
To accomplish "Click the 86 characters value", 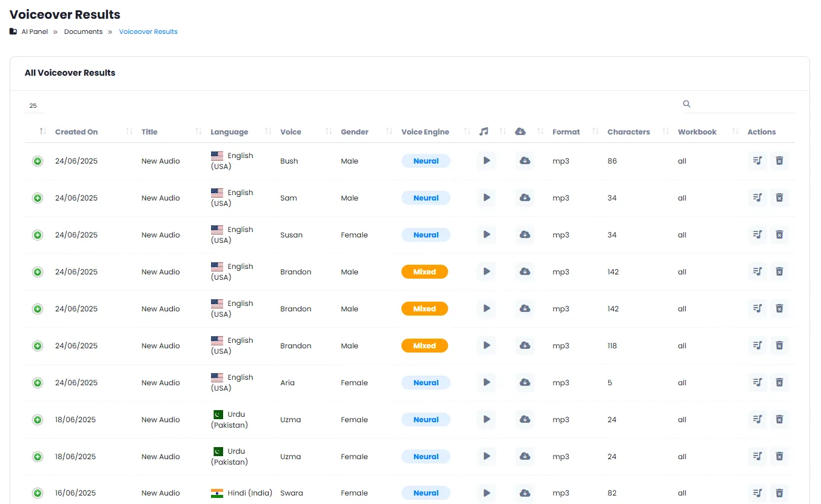I will point(612,161).
